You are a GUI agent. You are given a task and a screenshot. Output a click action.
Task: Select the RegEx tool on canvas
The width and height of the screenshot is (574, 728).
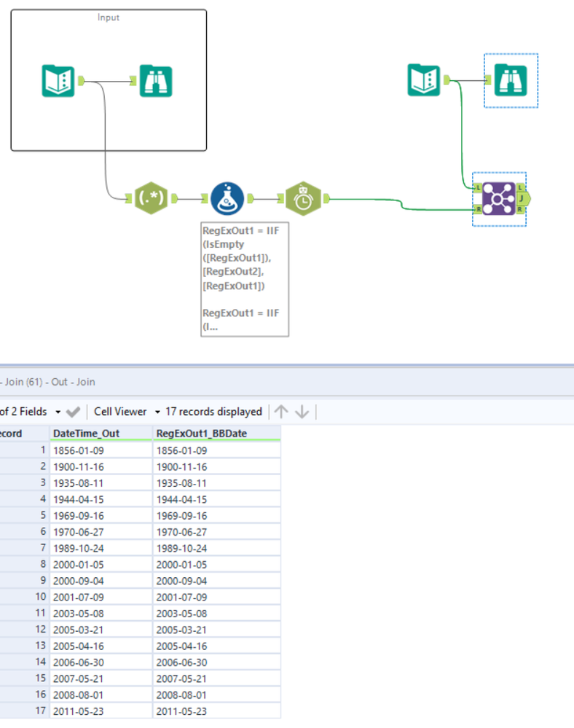(151, 198)
